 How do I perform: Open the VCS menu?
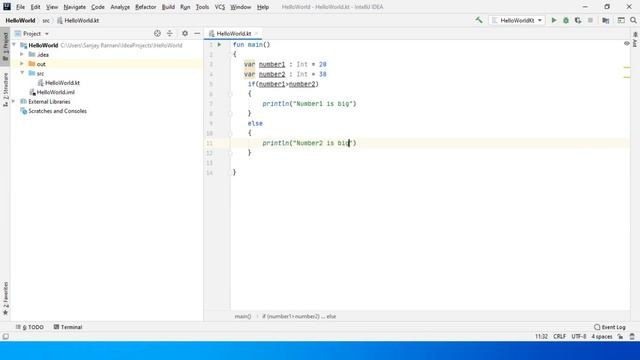(220, 7)
